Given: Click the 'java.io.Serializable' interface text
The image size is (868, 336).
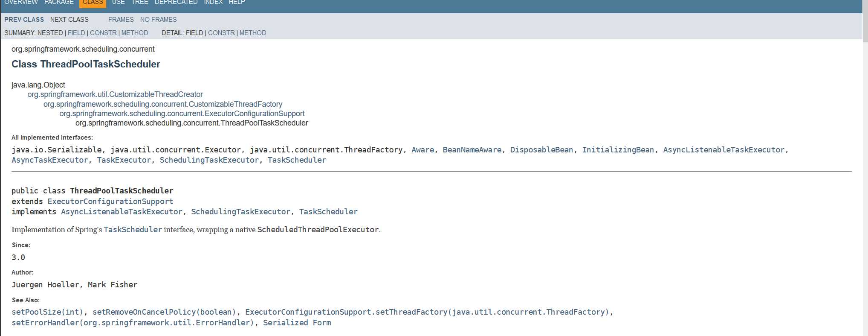Looking at the screenshot, I should tap(56, 150).
